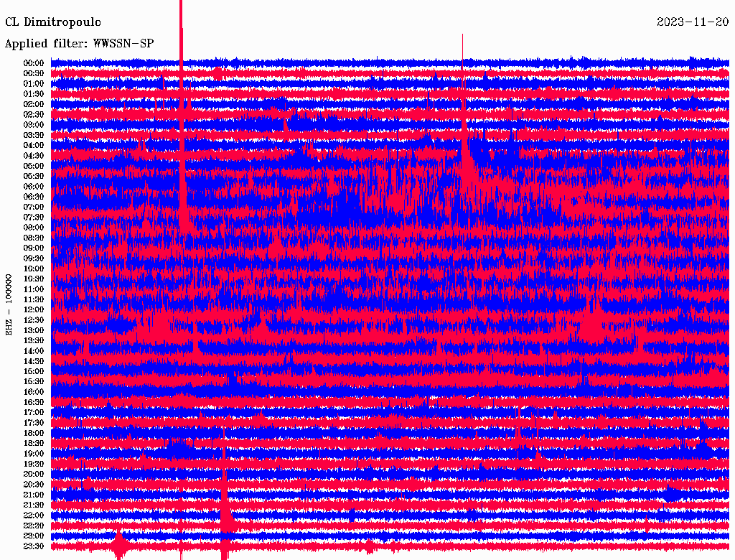
Task: Click the 12:30 time label
Action: pos(34,320)
